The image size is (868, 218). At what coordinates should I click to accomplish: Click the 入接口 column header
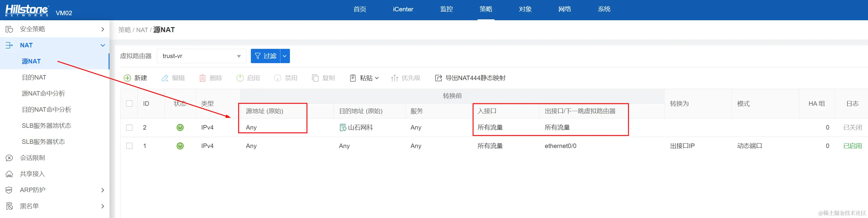[487, 111]
